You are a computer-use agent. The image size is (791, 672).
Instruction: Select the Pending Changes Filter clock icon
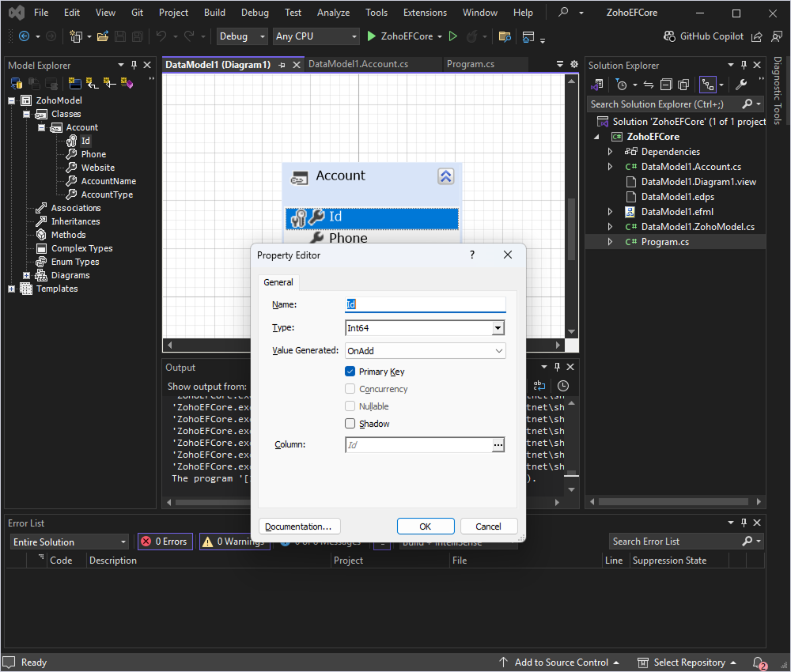[623, 84]
